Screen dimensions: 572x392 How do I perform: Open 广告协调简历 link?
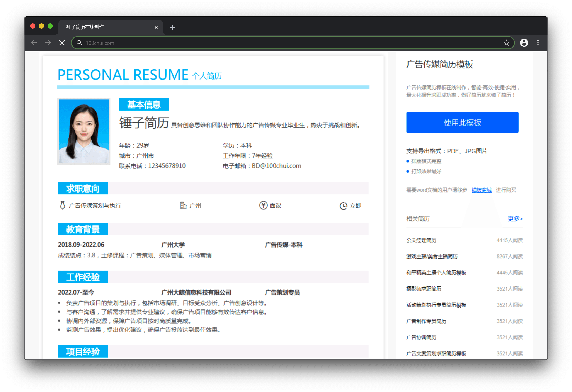[x=421, y=337]
